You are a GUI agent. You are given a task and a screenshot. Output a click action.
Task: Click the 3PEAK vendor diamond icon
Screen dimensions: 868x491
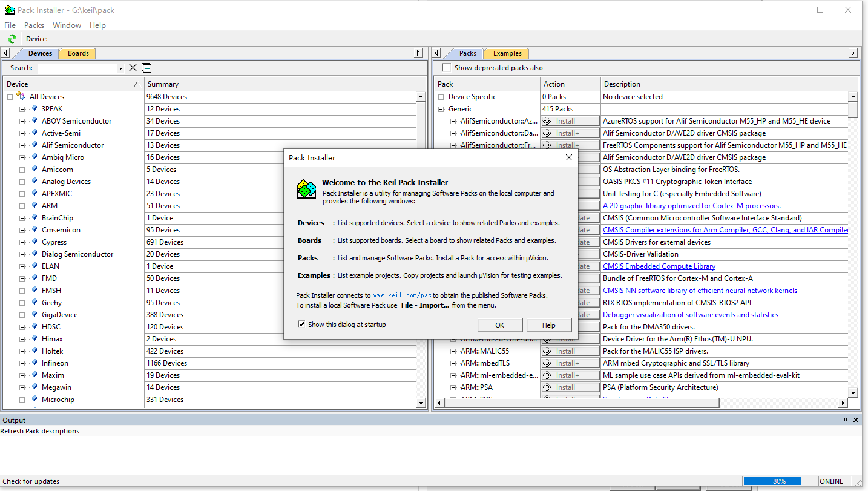point(35,109)
